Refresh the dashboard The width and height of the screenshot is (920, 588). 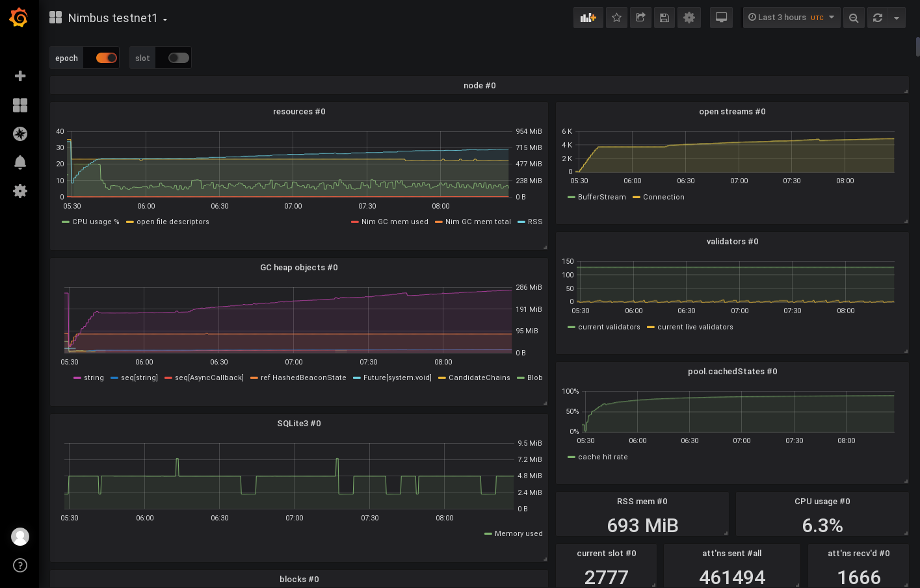click(x=878, y=18)
